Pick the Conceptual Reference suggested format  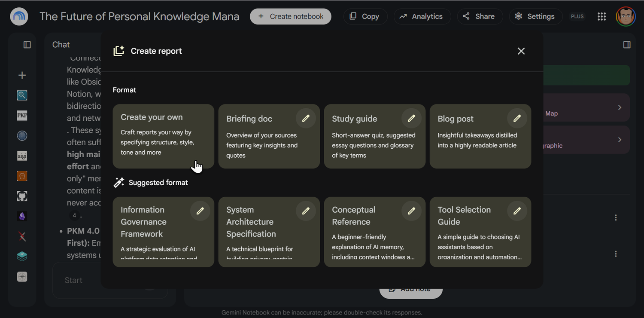pyautogui.click(x=374, y=232)
